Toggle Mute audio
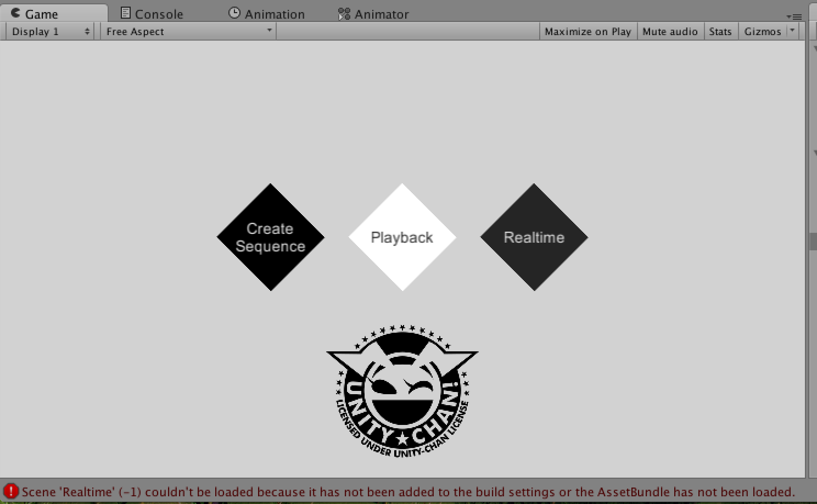 click(x=670, y=31)
